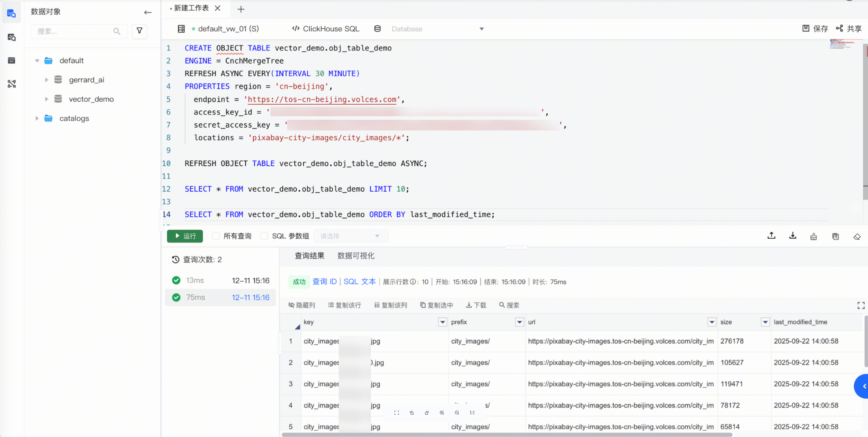868x437 pixels.
Task: Click the blue floating side panel handle
Action: pyautogui.click(x=861, y=386)
